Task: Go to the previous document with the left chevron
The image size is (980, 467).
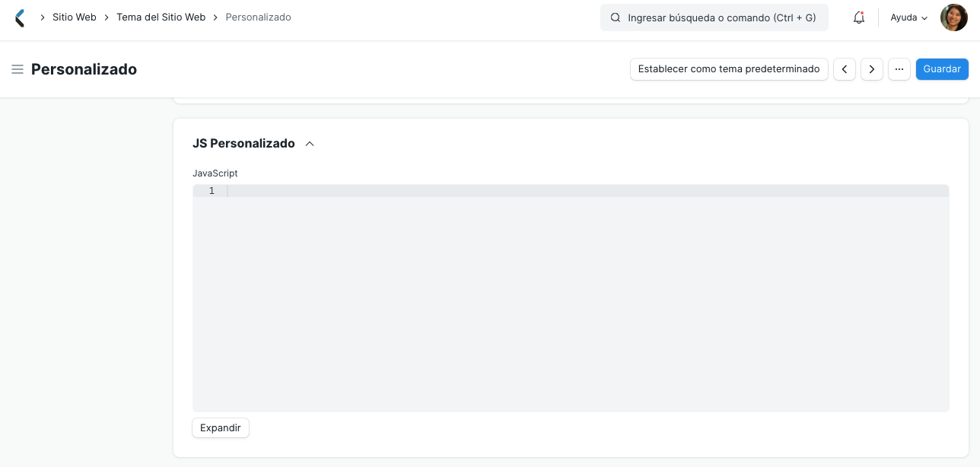Action: tap(845, 69)
